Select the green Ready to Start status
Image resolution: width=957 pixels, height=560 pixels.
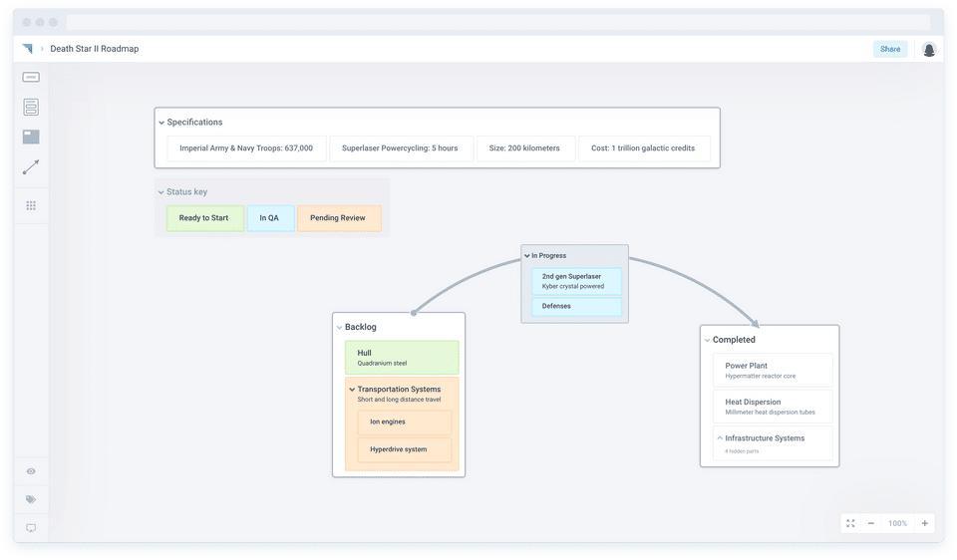point(204,218)
